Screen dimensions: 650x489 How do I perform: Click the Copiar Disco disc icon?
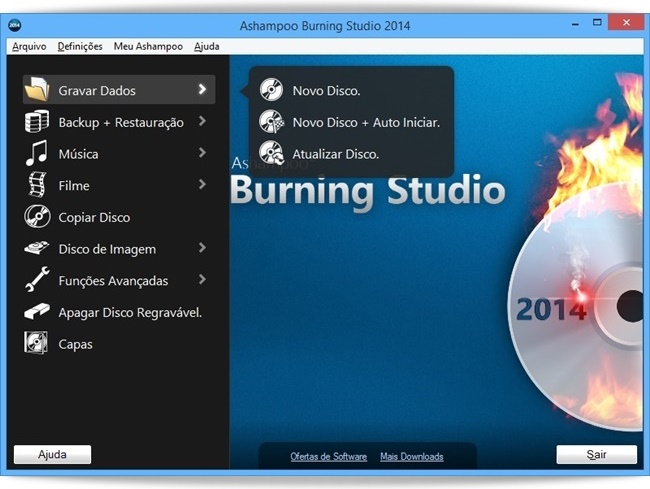point(37,216)
